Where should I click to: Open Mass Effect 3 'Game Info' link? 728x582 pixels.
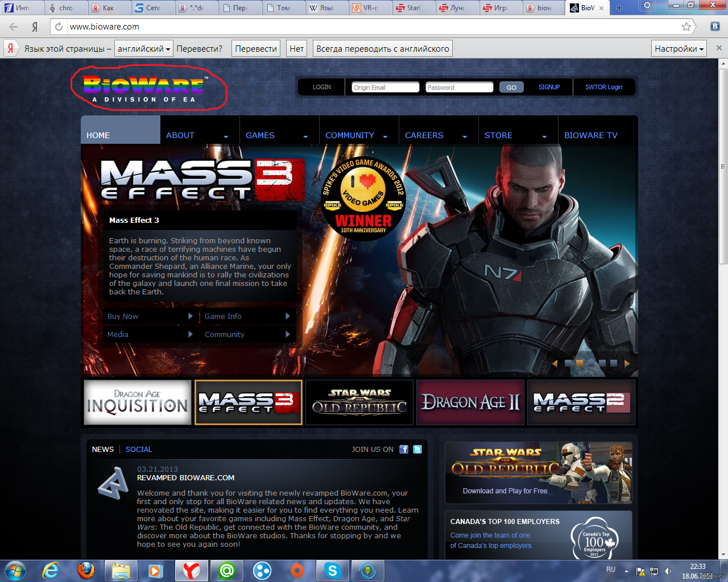pos(247,316)
